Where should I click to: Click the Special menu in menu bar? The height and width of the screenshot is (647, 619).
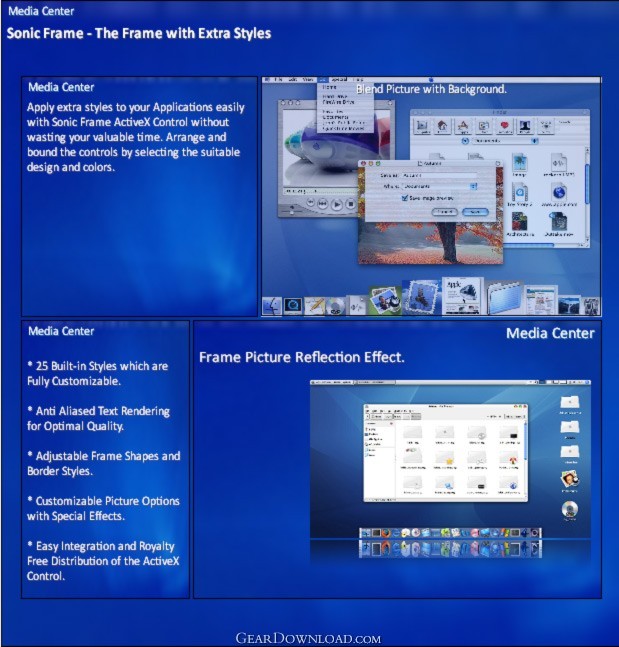click(x=340, y=79)
